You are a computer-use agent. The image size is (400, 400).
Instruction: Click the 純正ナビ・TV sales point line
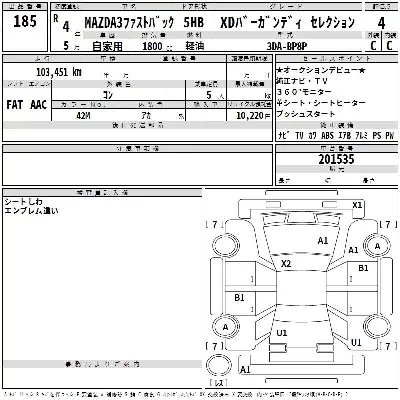[302, 81]
